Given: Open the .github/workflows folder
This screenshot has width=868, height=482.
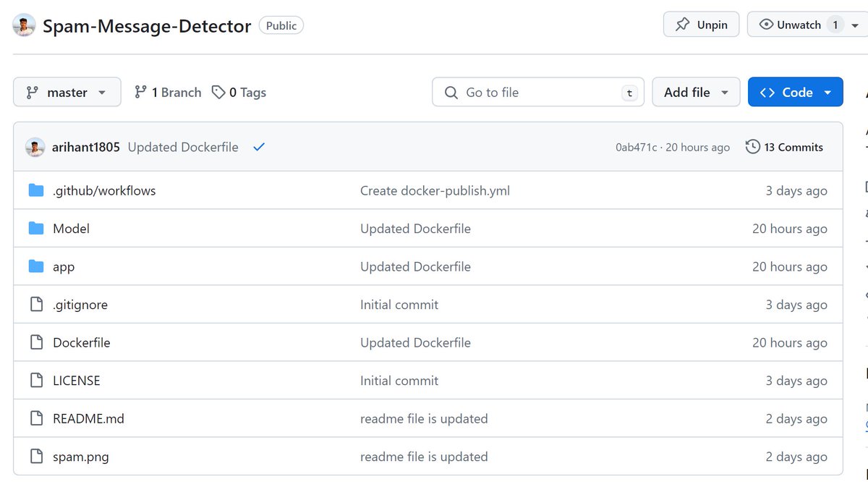Looking at the screenshot, I should pos(104,191).
